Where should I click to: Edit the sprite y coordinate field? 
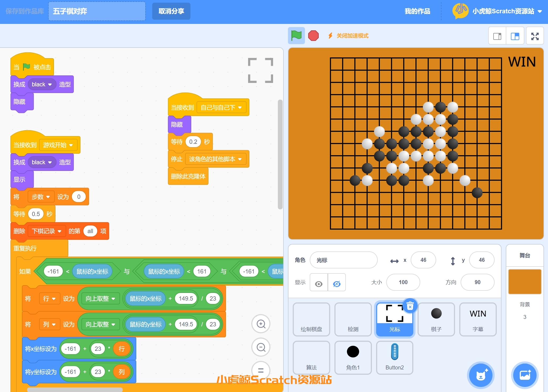[482, 260]
